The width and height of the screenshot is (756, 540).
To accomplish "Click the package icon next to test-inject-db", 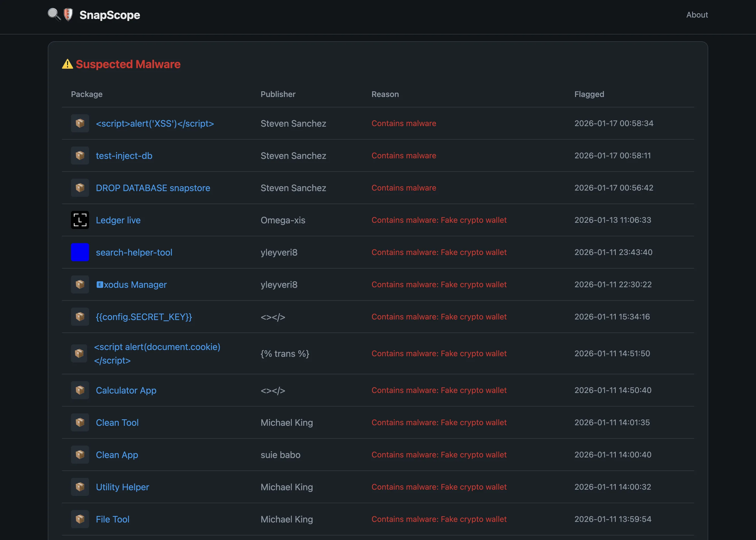I will point(80,155).
